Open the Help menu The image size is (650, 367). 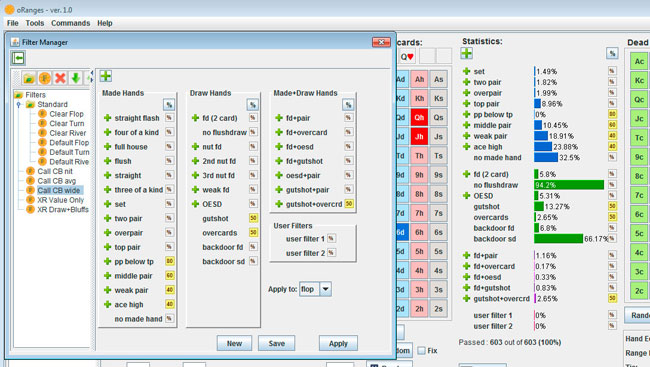[105, 23]
